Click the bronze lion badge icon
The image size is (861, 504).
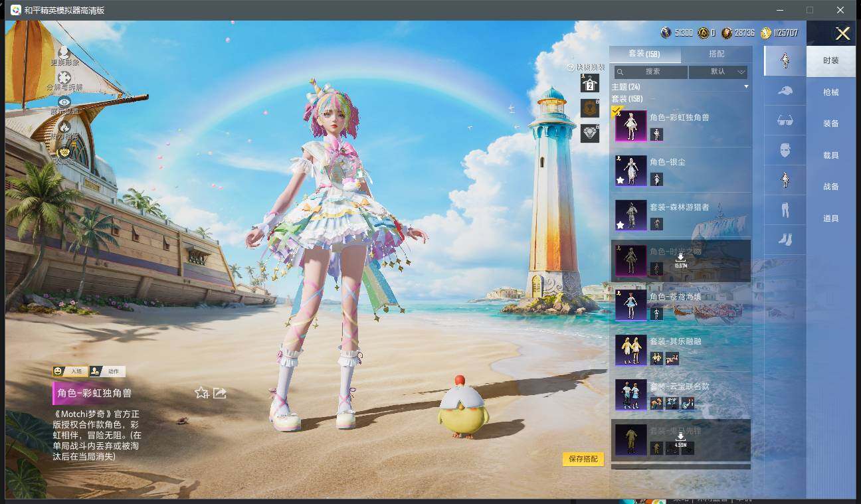[x=589, y=108]
